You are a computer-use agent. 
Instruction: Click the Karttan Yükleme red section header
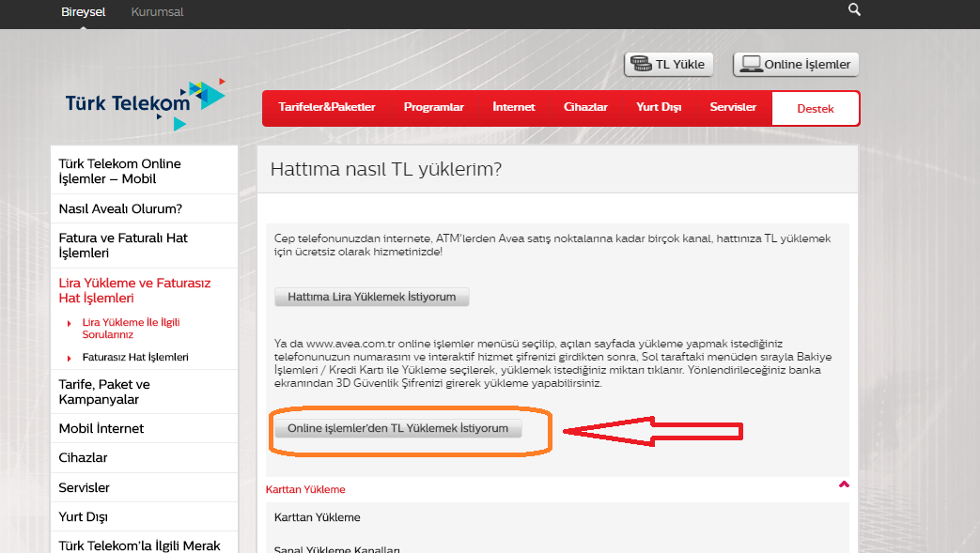pyautogui.click(x=305, y=489)
